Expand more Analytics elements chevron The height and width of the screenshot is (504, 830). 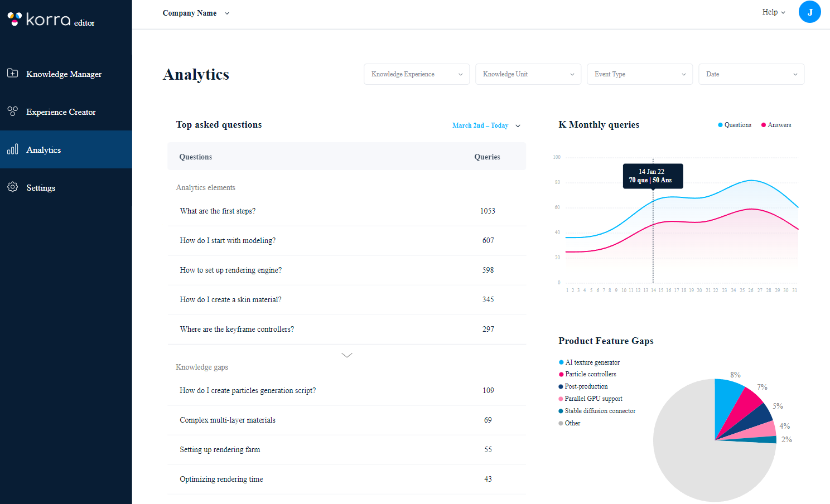347,355
